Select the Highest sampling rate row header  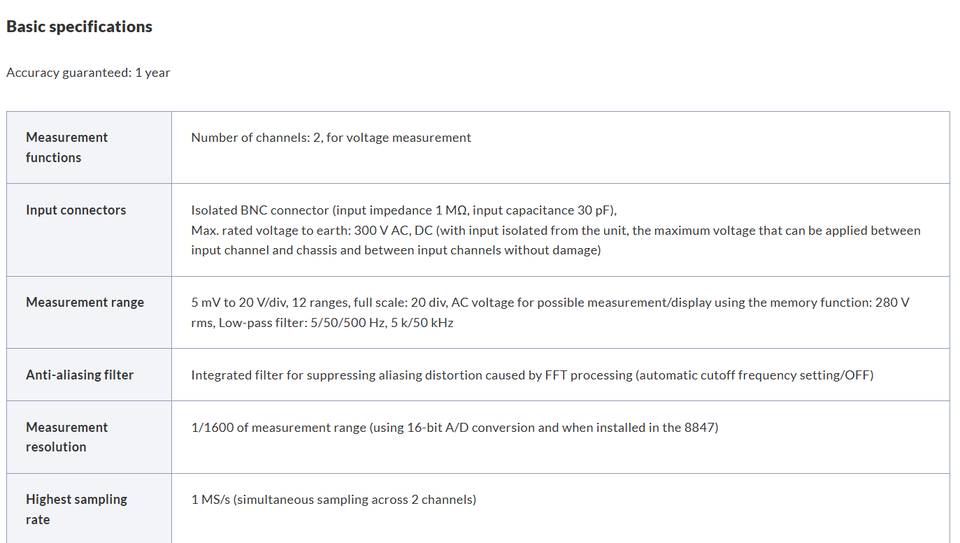point(89,508)
